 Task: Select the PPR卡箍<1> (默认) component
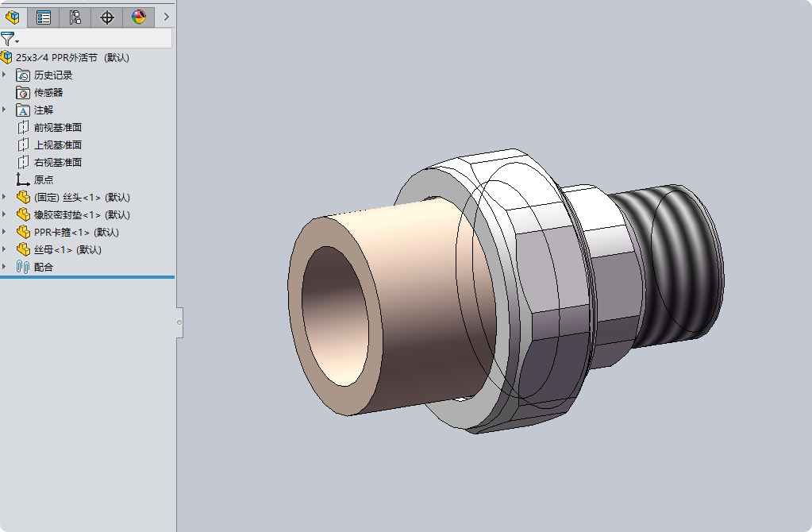(77, 232)
